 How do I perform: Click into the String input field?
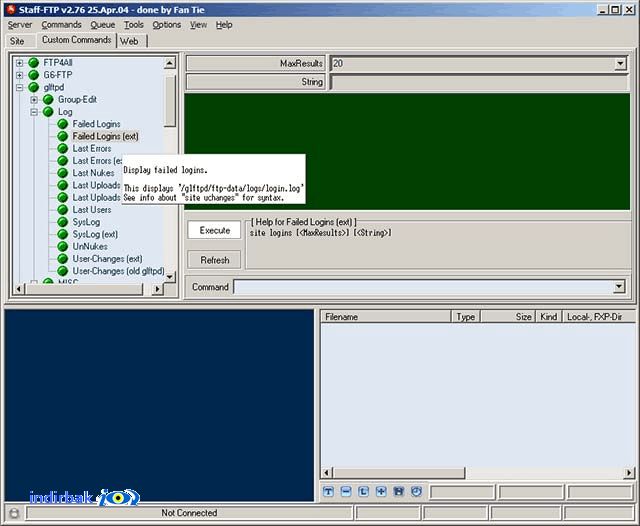[478, 82]
